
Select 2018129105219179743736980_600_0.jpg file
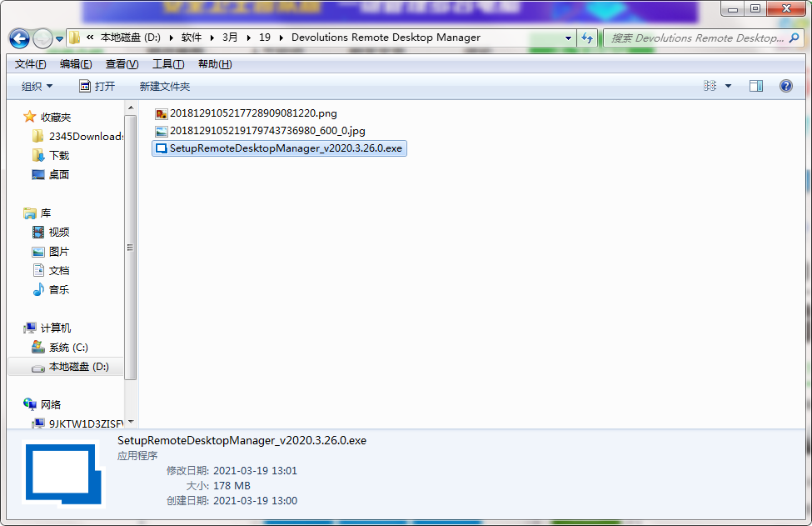click(x=267, y=131)
